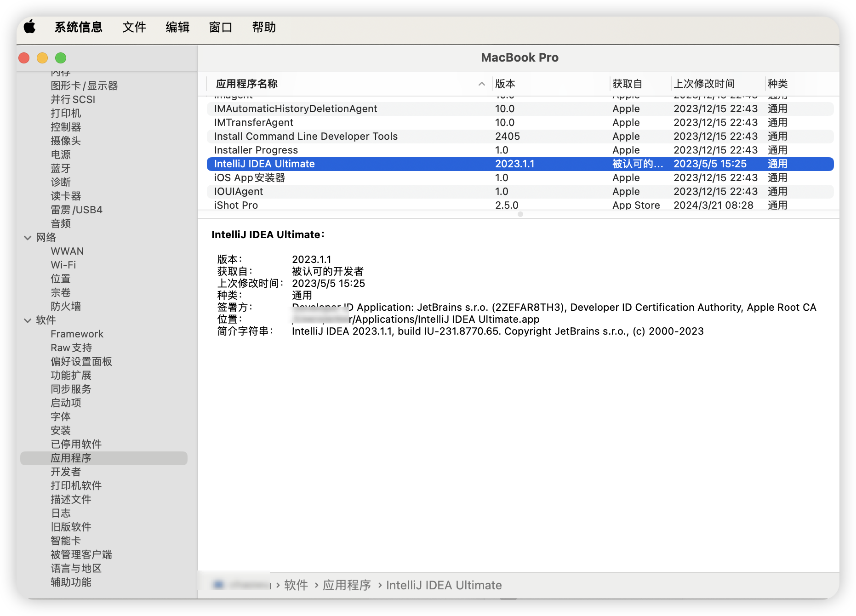Viewport: 856px width, 616px height.
Task: Select Raw 支持 in sidebar
Action: pos(71,348)
